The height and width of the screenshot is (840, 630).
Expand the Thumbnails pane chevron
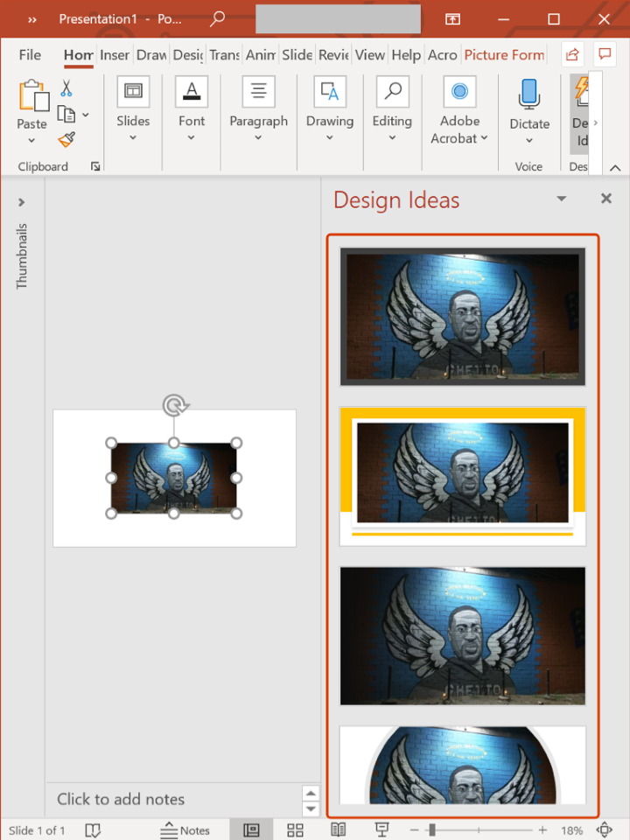pyautogui.click(x=21, y=202)
